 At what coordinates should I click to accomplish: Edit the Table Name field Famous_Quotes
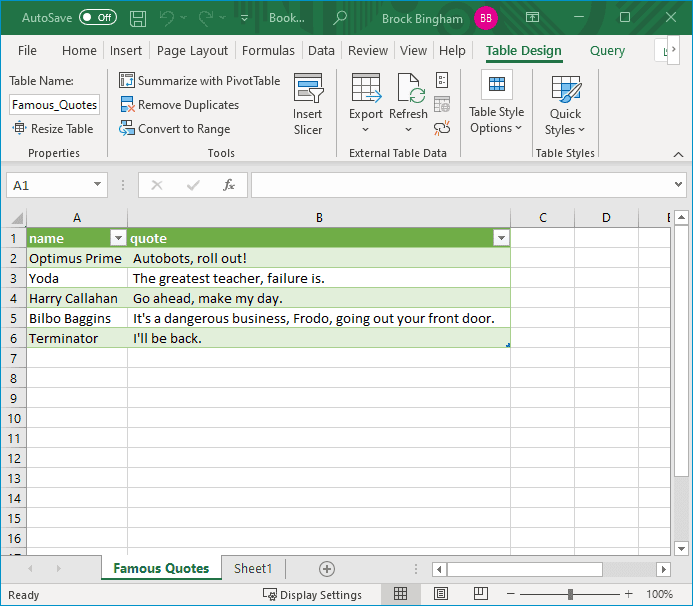click(54, 105)
